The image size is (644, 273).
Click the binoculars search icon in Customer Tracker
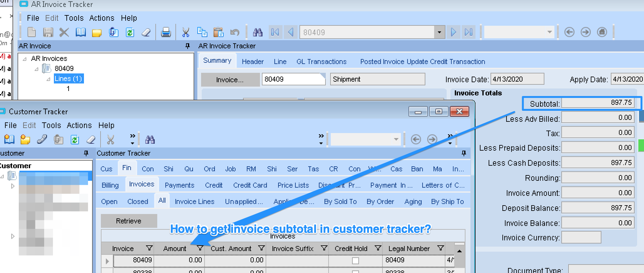tap(150, 139)
